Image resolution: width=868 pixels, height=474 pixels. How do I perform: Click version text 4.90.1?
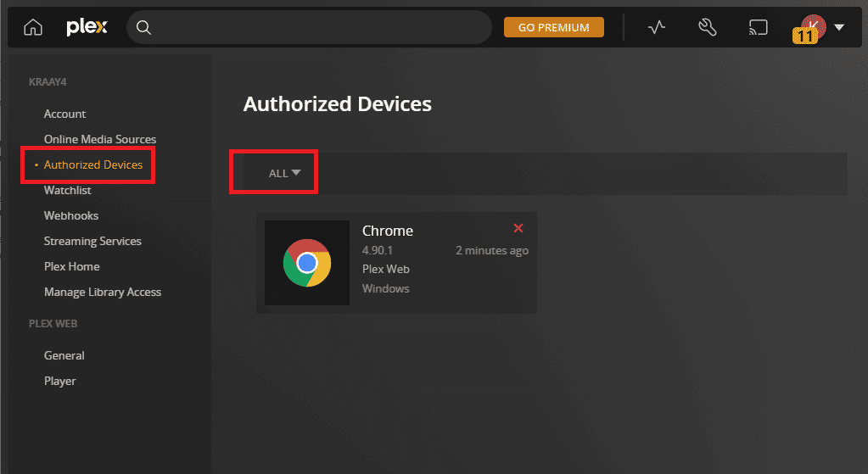pyautogui.click(x=378, y=250)
